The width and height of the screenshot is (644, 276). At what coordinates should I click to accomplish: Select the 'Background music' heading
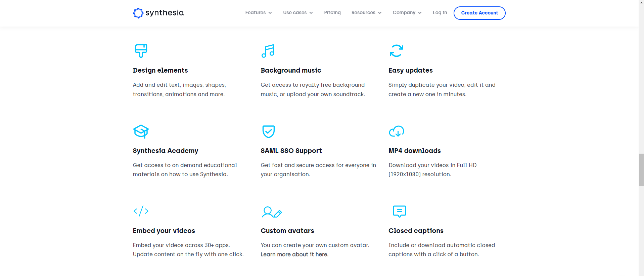pyautogui.click(x=291, y=70)
